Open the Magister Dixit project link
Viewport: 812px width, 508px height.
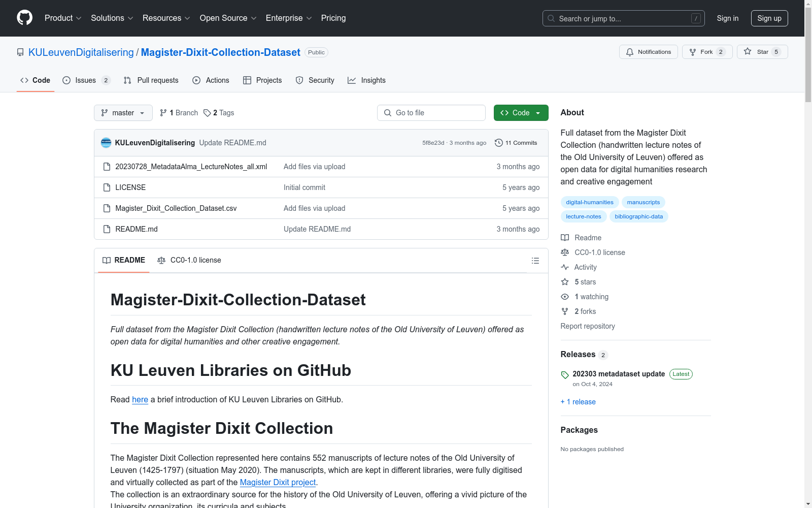click(278, 482)
